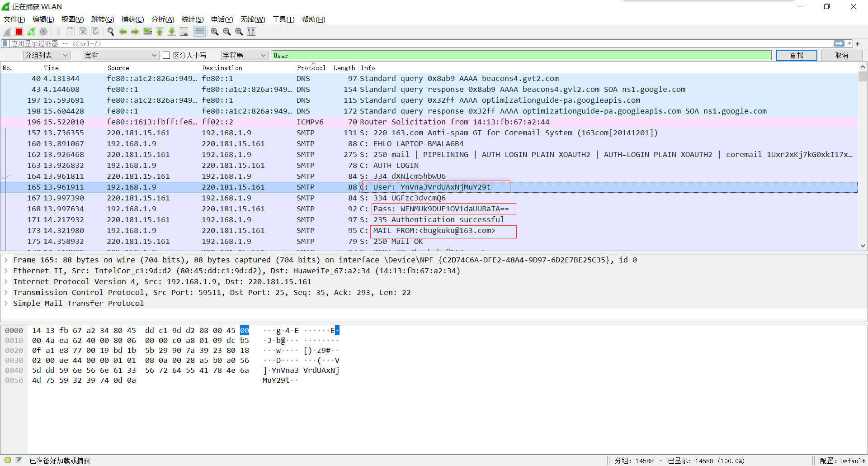
Task: Expand the Frame 165 detail row
Action: [x=6, y=260]
